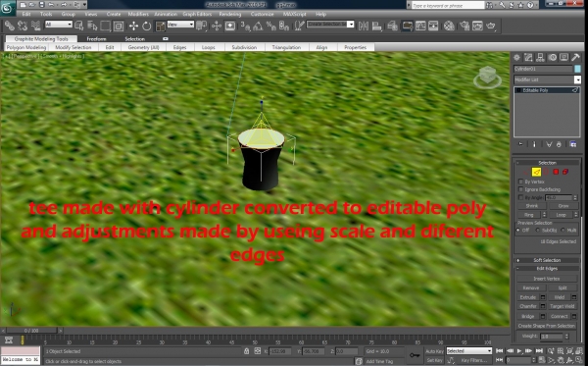This screenshot has height=366, width=588.
Task: Open the key filter Selected dropdown
Action: coord(468,351)
